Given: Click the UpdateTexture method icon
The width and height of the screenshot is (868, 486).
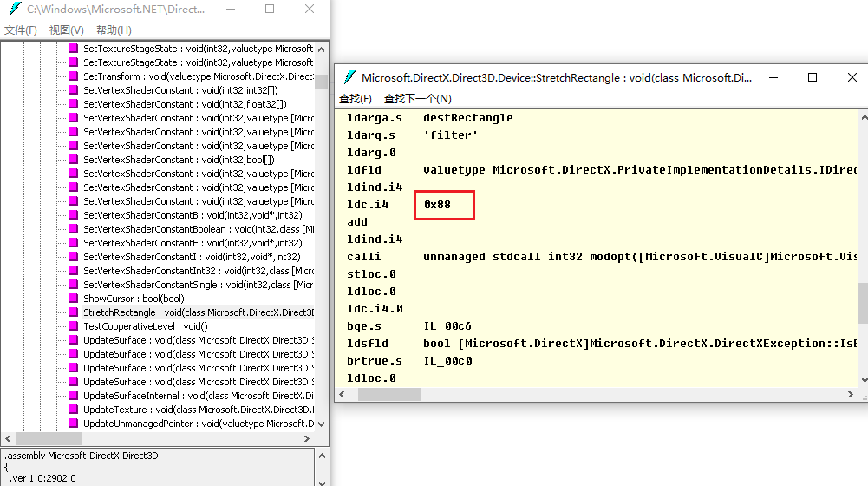Looking at the screenshot, I should (73, 410).
